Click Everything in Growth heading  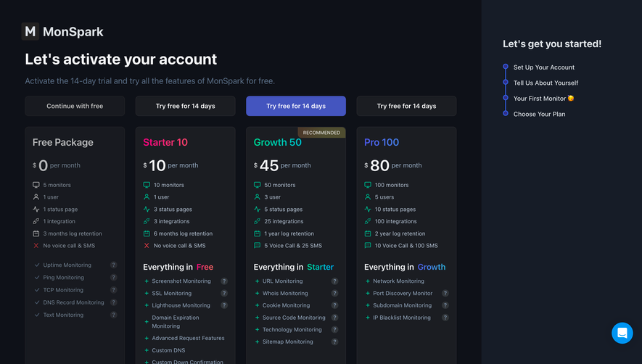tap(405, 267)
